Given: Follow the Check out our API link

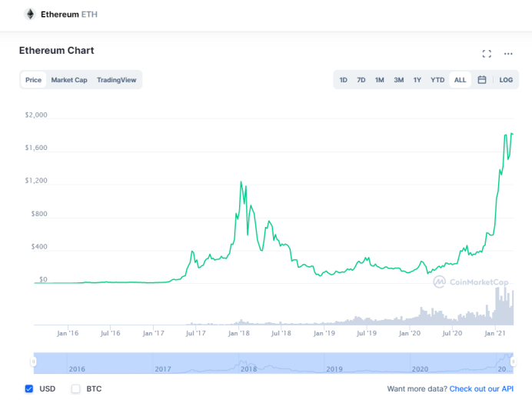Looking at the screenshot, I should pyautogui.click(x=481, y=388).
